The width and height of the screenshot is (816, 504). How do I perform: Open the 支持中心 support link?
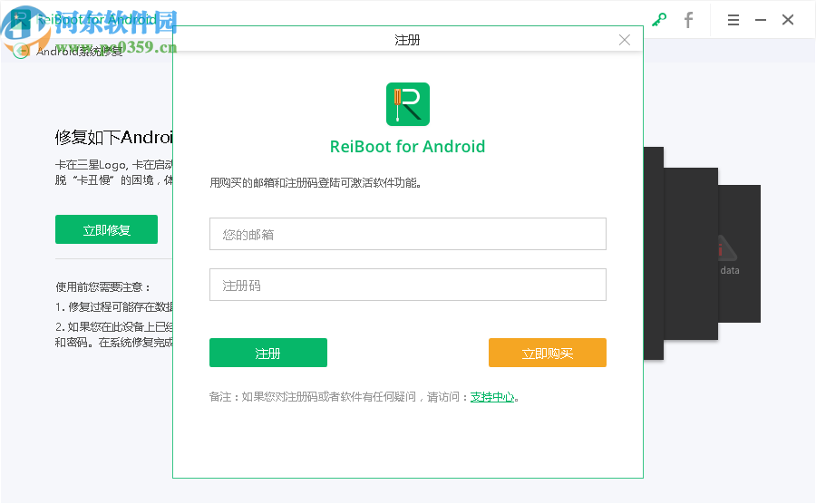point(492,397)
